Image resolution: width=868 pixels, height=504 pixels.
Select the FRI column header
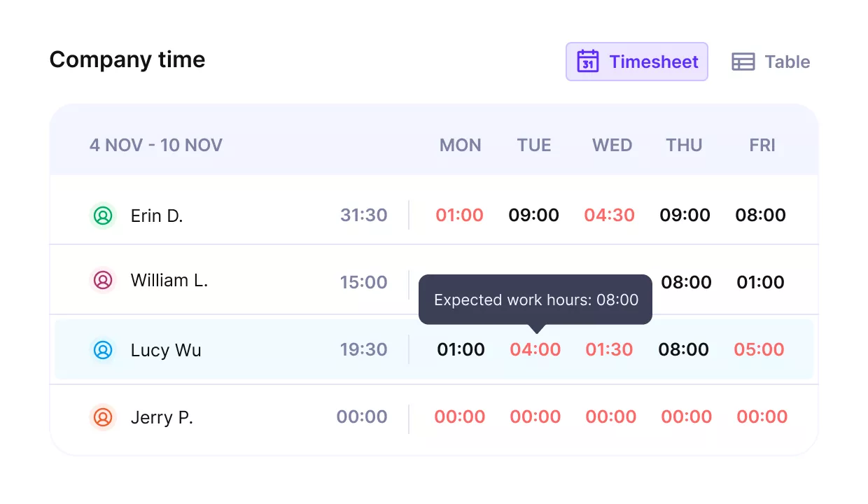click(x=762, y=145)
